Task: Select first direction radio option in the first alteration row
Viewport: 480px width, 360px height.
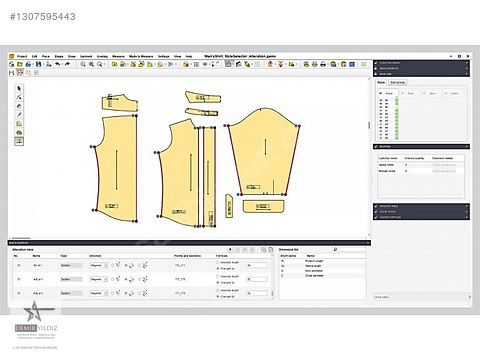Action: [112, 265]
